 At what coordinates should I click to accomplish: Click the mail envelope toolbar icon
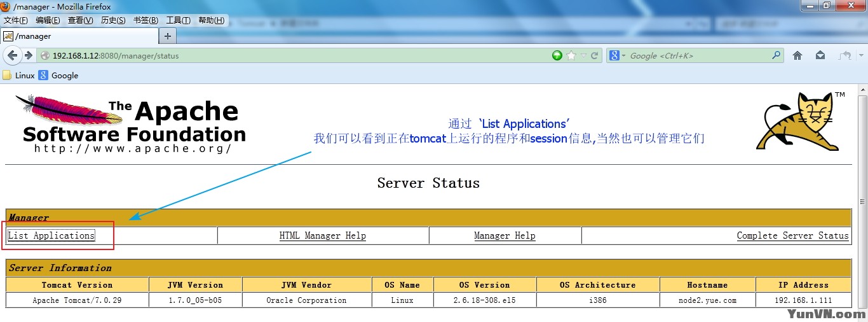pyautogui.click(x=820, y=55)
